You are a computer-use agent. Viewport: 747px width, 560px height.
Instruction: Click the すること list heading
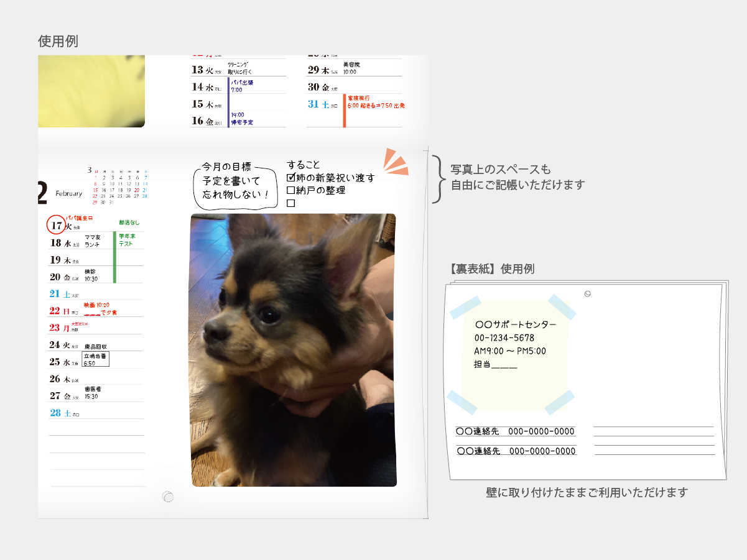click(x=304, y=165)
